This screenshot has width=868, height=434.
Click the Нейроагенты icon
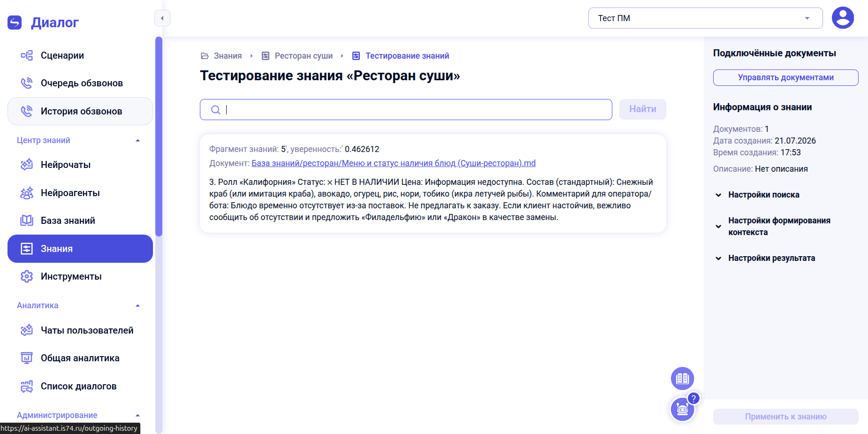[x=27, y=193]
